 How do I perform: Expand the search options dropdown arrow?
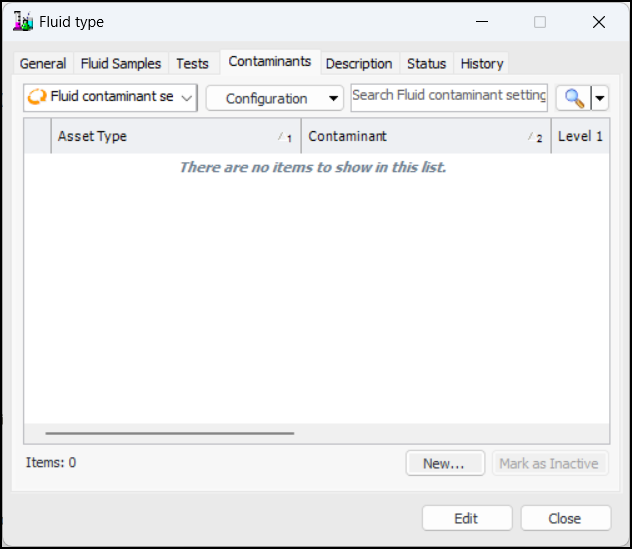[600, 97]
